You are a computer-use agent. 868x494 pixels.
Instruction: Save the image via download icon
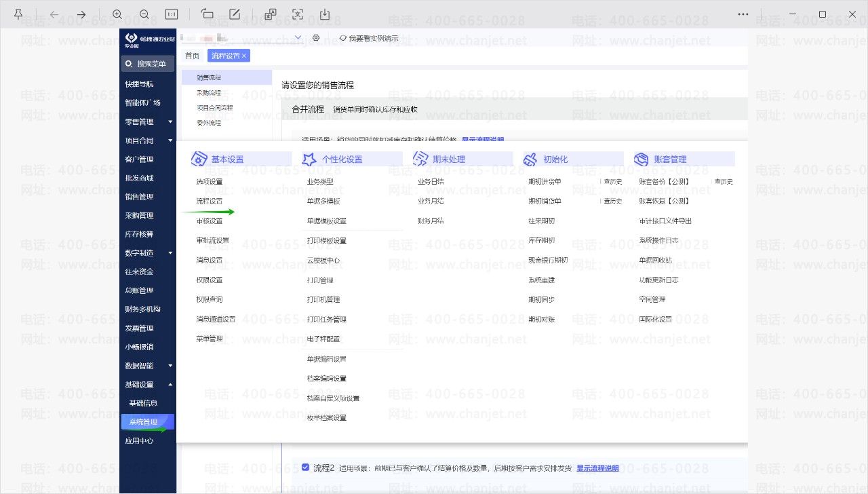325,14
